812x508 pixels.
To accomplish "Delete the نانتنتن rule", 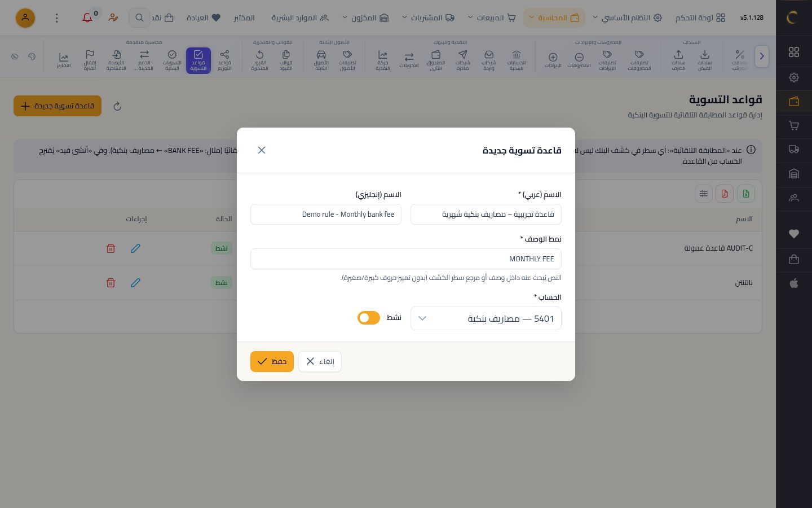I will [x=111, y=283].
